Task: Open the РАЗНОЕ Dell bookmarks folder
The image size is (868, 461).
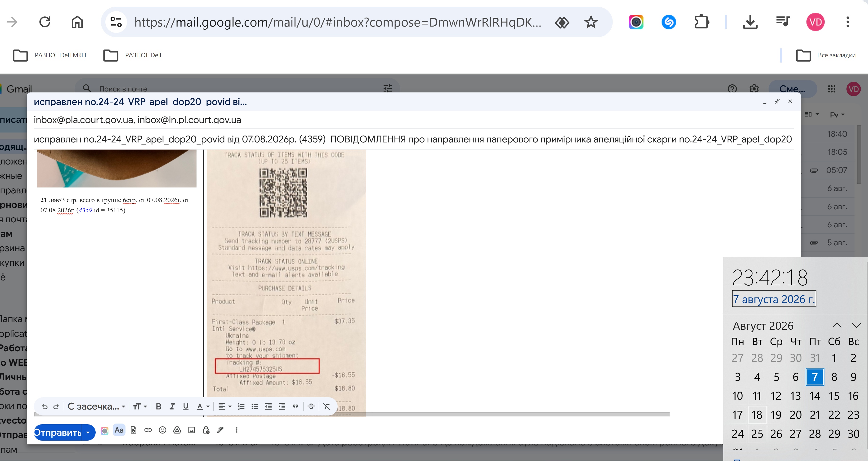Action: [132, 55]
